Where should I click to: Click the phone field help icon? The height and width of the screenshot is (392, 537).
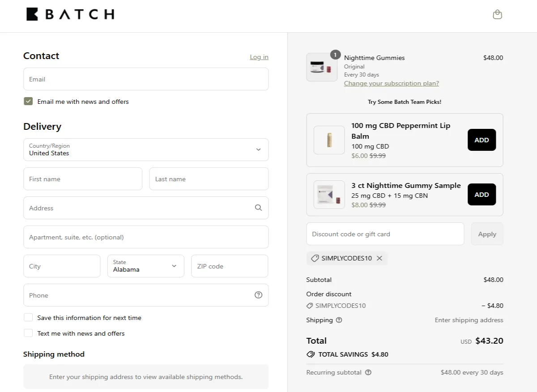258,295
